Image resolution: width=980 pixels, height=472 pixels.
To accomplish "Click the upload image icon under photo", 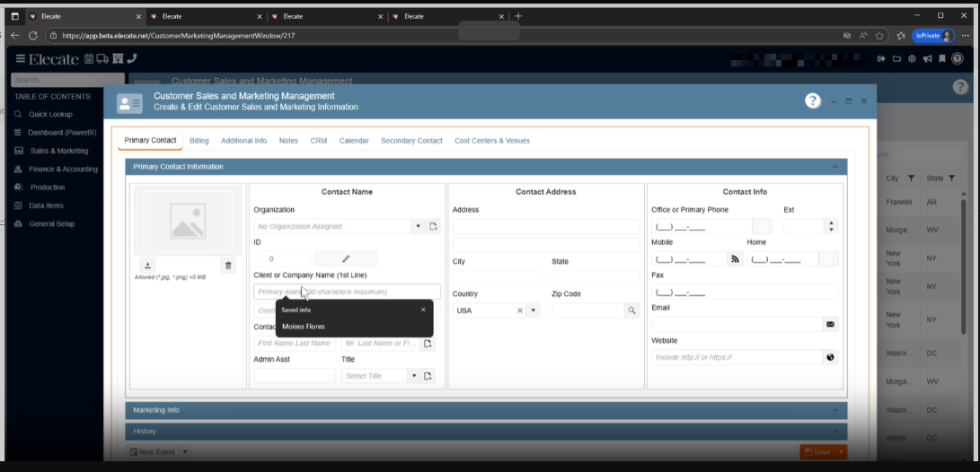I will (148, 266).
